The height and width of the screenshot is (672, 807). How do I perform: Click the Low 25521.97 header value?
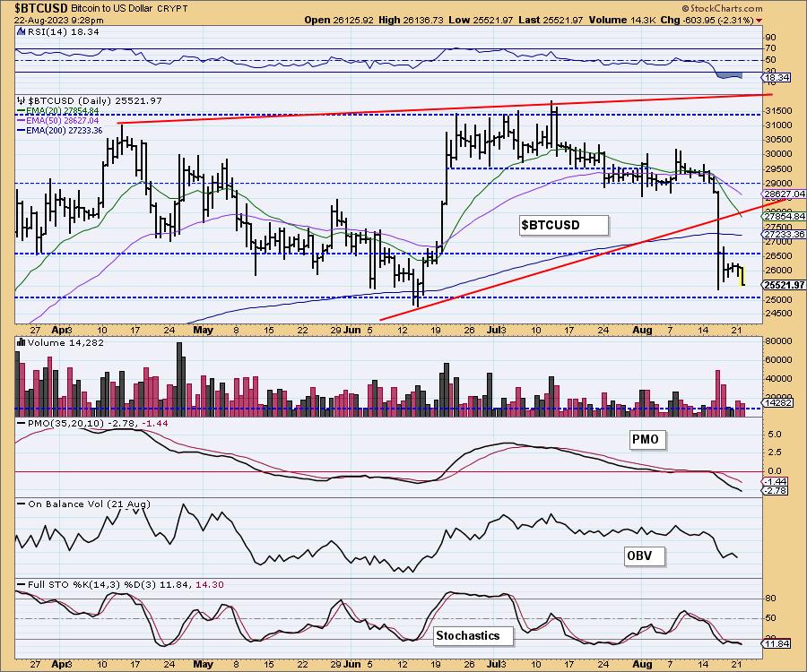point(481,20)
